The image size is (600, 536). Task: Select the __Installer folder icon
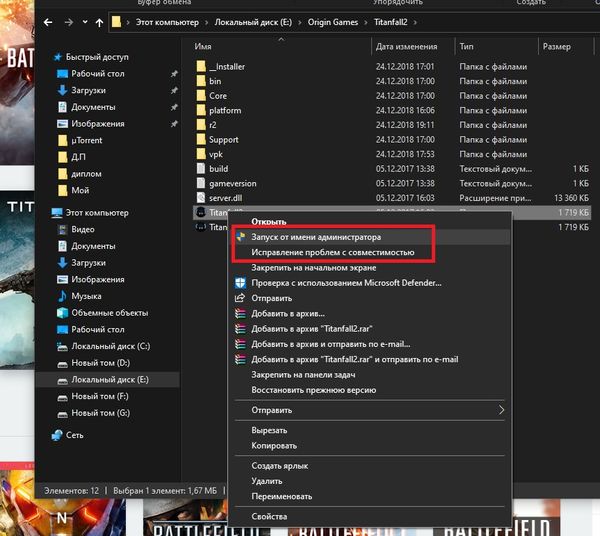pos(201,66)
